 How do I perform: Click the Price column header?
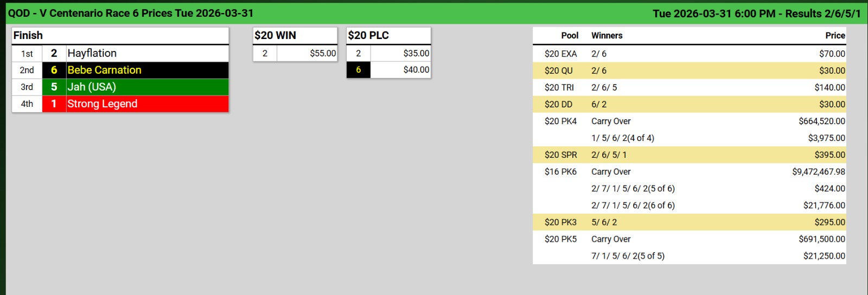point(835,35)
